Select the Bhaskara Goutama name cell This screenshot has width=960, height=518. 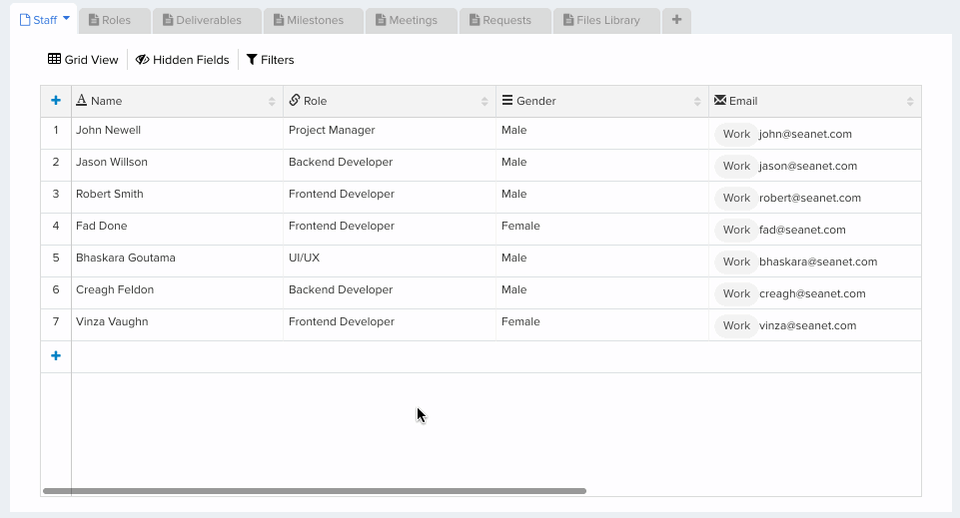point(178,261)
